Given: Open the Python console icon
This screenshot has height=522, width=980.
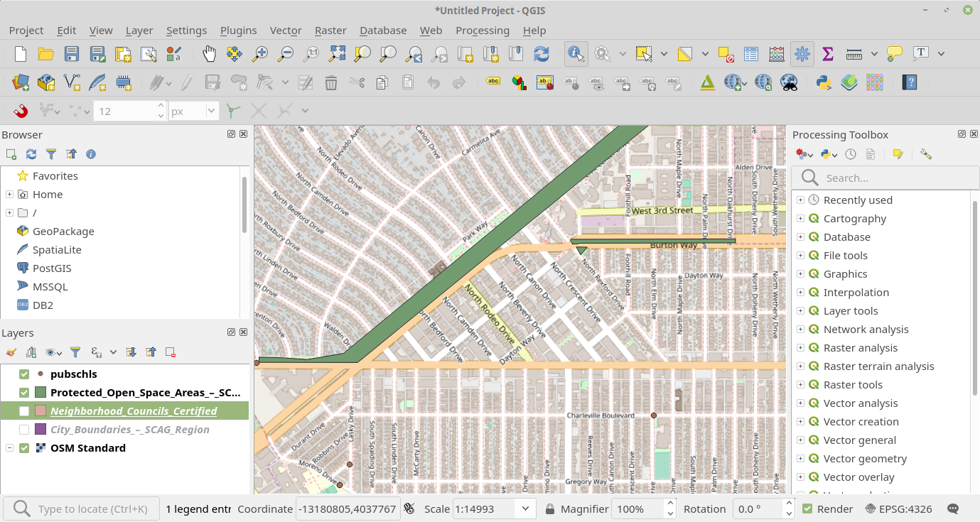Looking at the screenshot, I should pos(824,82).
